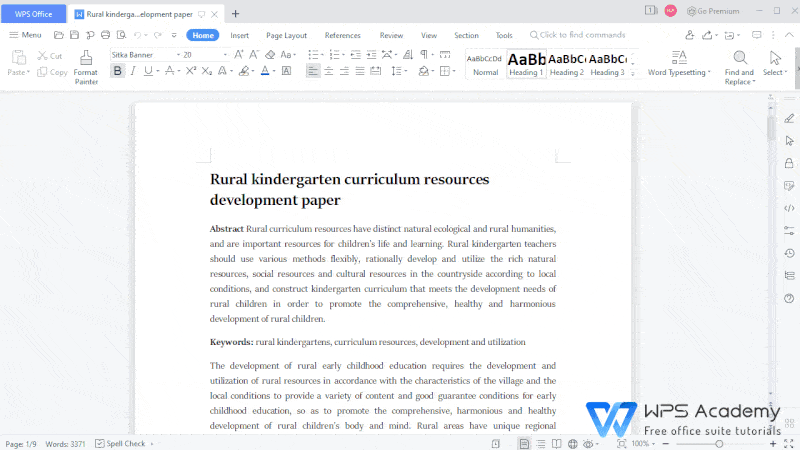This screenshot has width=800, height=450.
Task: Set align right paragraph alignment
Action: (344, 71)
